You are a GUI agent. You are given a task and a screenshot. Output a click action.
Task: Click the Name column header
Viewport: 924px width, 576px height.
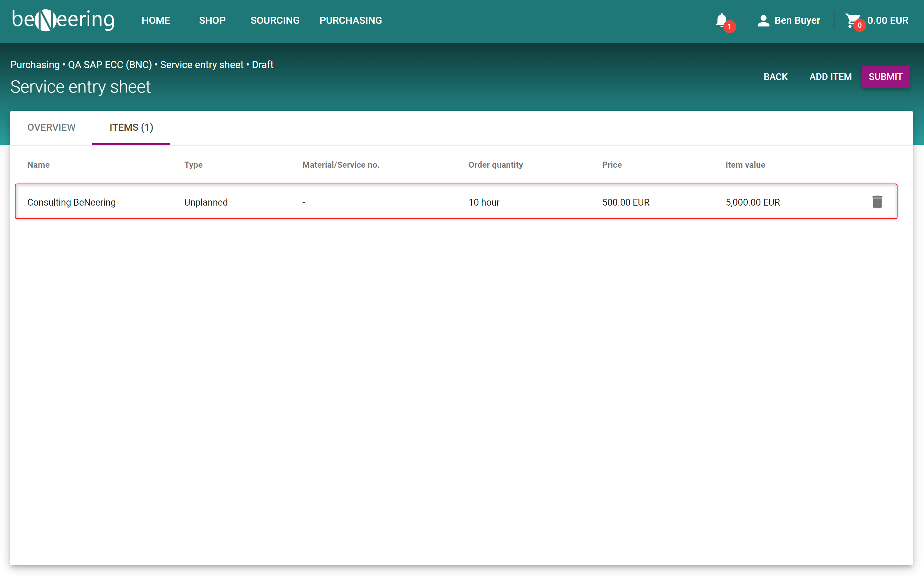tap(39, 164)
